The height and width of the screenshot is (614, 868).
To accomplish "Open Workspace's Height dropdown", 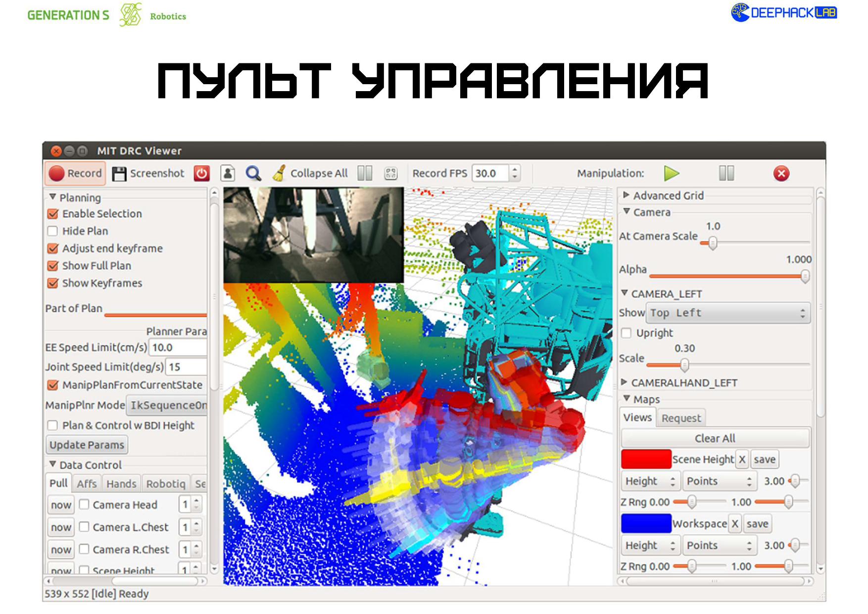I will (650, 546).
